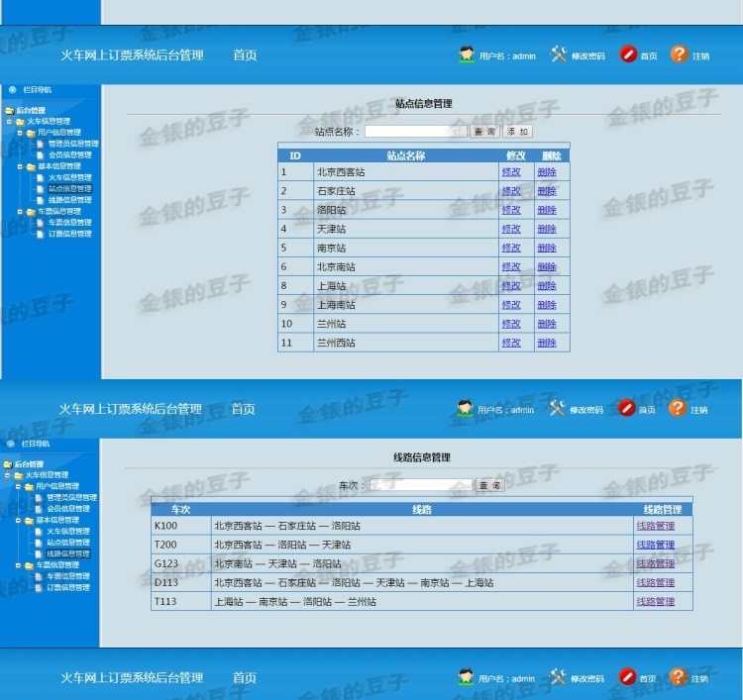Click the 基本信息管理 folder icon in the station page sidebar
The height and width of the screenshot is (700, 743).
(x=31, y=166)
